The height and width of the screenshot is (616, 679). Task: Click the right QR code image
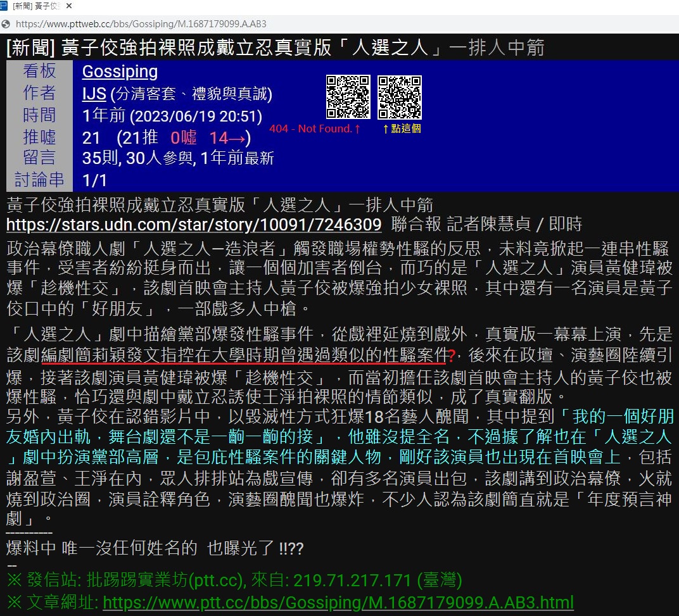point(400,97)
